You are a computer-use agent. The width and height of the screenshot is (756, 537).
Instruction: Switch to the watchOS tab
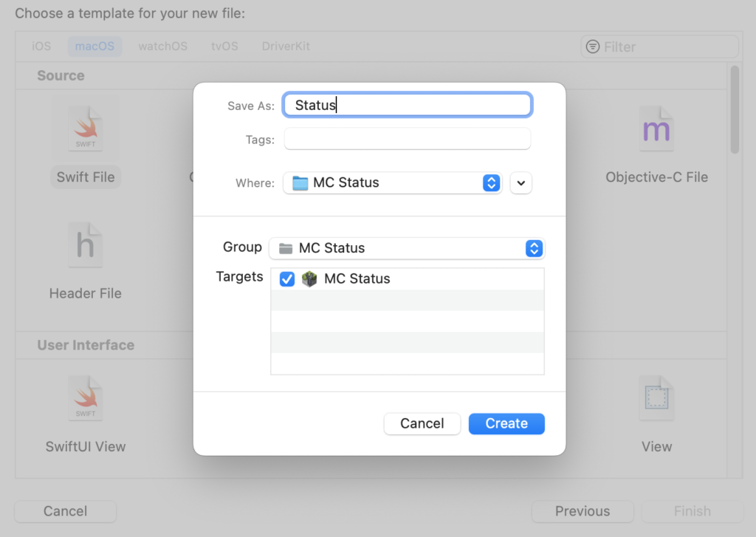[x=162, y=47]
